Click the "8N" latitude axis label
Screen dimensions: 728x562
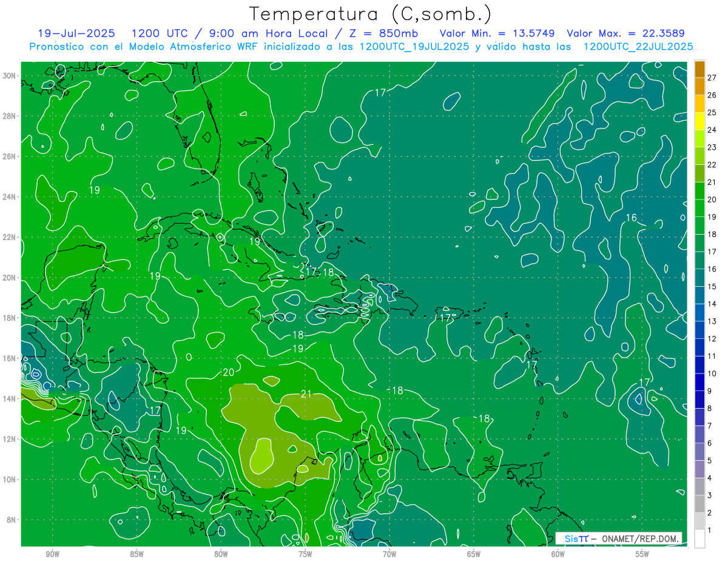(x=12, y=520)
